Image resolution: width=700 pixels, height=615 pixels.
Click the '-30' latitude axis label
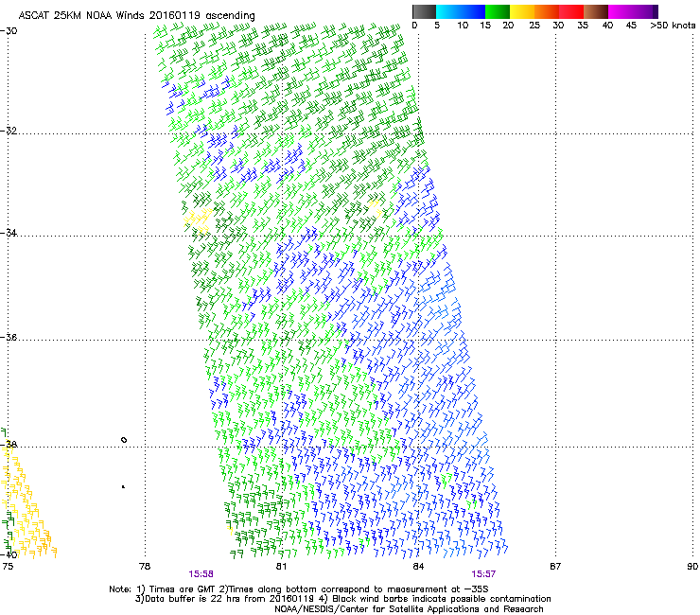(9, 31)
